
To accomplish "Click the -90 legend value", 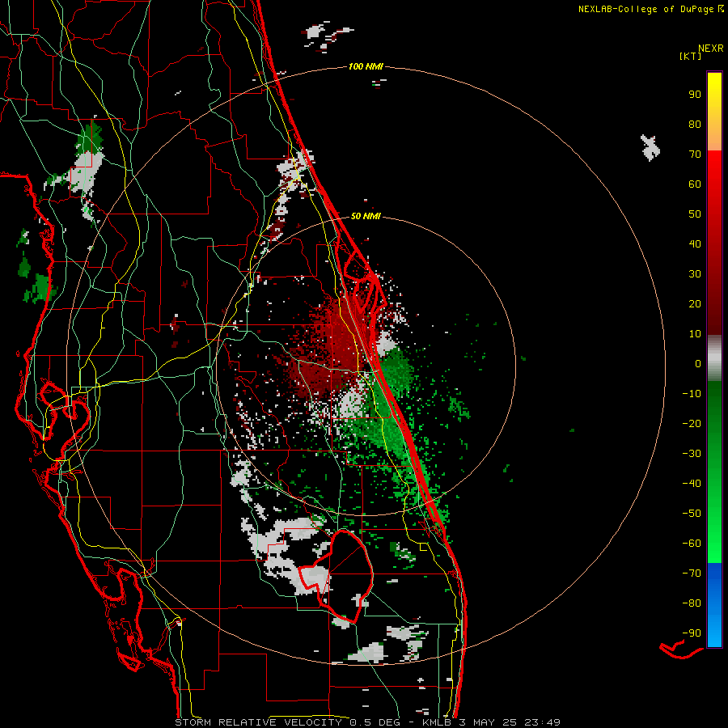I will [692, 633].
